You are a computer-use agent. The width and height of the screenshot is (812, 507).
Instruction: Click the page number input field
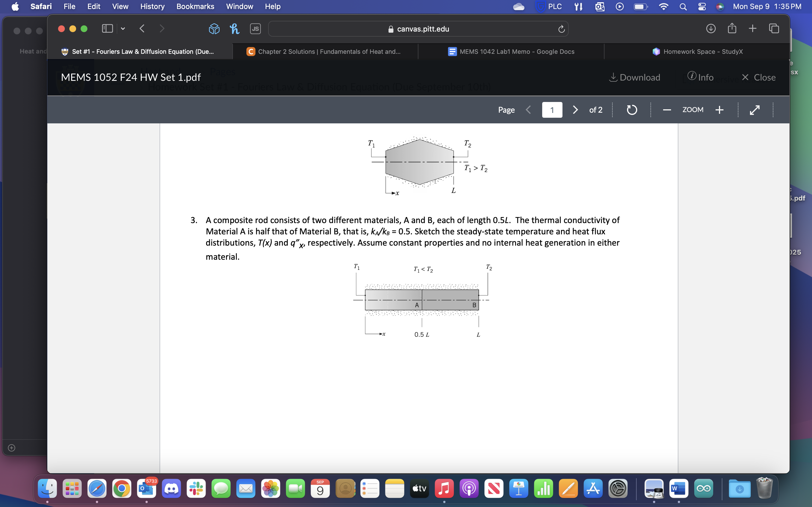click(552, 109)
